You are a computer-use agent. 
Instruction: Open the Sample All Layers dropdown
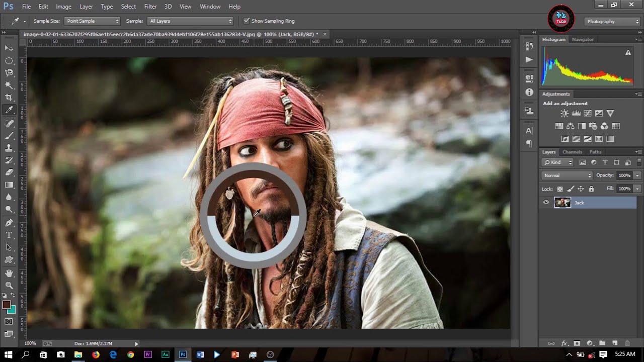click(191, 21)
